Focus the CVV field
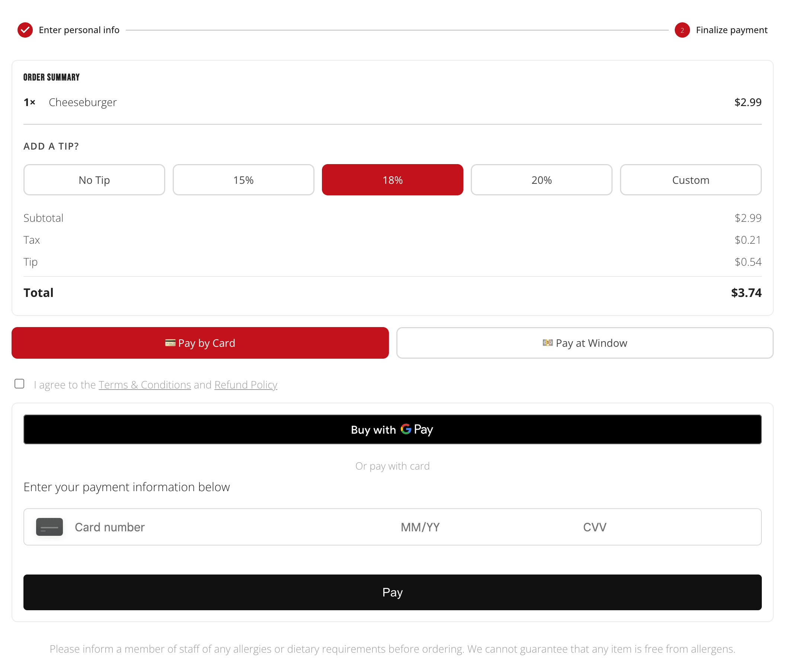The height and width of the screenshot is (672, 786). tap(594, 527)
